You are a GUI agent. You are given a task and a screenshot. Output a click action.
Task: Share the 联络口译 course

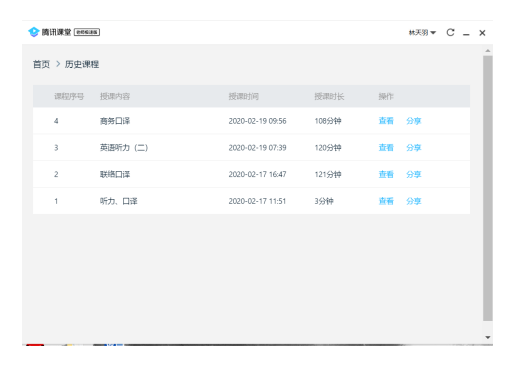click(x=414, y=174)
